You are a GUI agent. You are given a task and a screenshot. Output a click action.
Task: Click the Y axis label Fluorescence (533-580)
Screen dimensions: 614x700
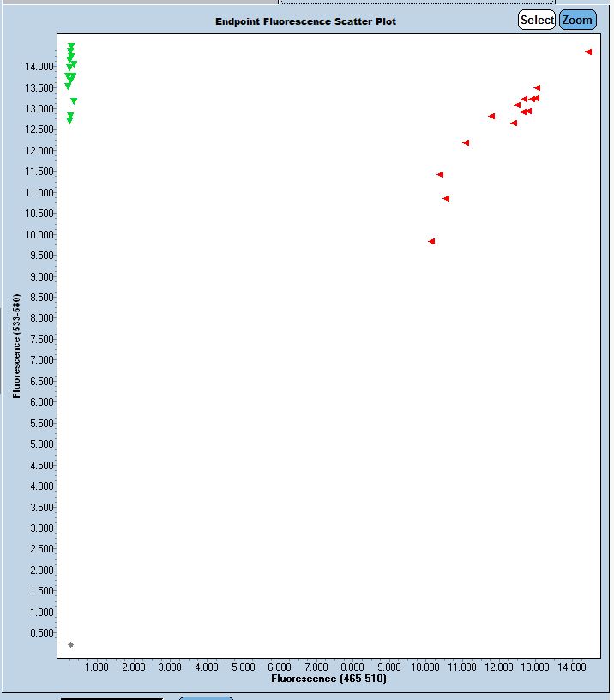pos(16,347)
